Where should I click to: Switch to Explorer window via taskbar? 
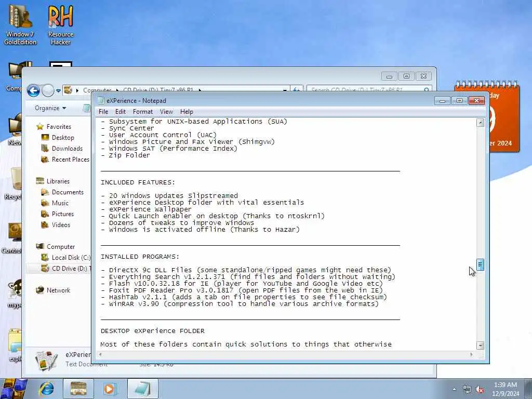(x=78, y=389)
